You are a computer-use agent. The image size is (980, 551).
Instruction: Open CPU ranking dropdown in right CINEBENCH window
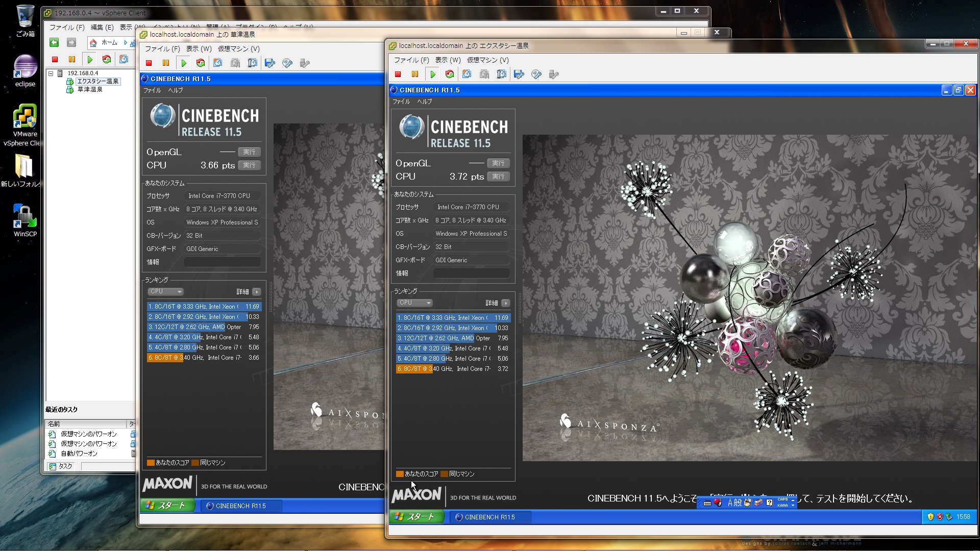415,303
